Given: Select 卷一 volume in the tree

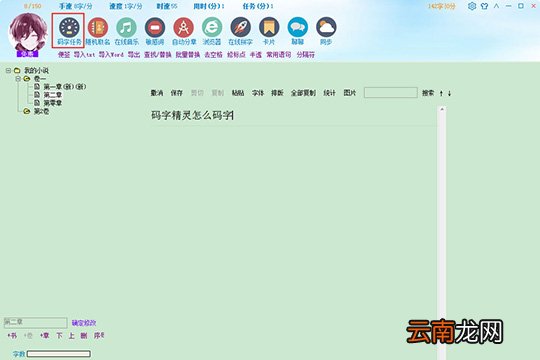Looking at the screenshot, I should point(40,79).
